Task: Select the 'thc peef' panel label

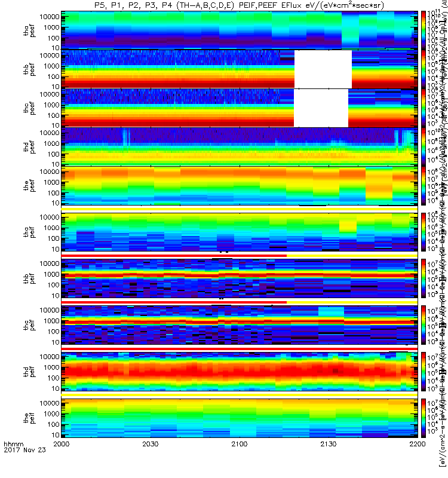Action: (29, 108)
